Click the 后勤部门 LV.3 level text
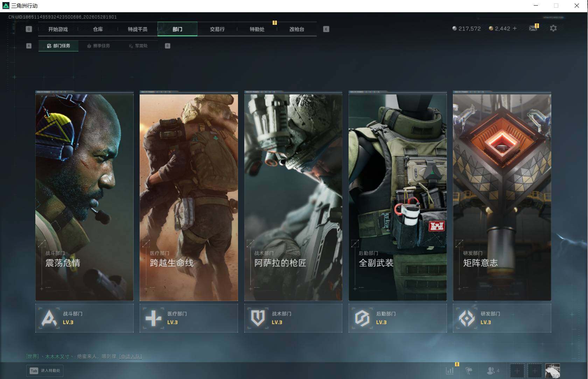 click(x=381, y=322)
